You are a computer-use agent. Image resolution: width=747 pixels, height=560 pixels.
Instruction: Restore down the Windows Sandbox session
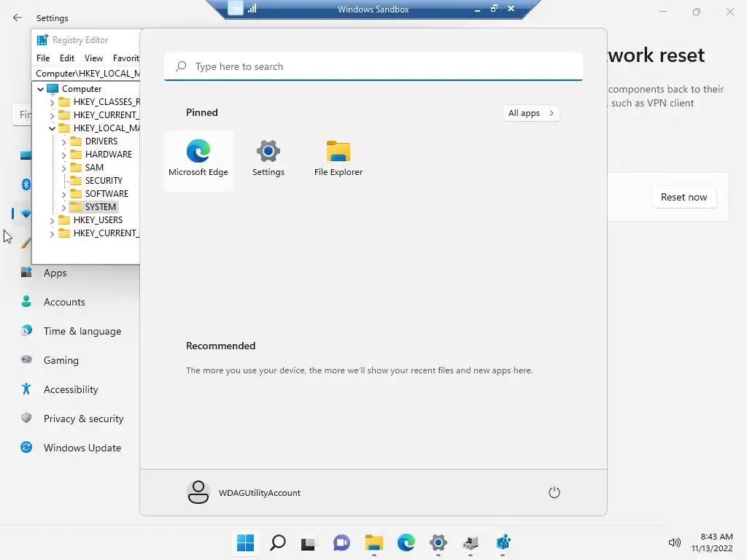494,9
